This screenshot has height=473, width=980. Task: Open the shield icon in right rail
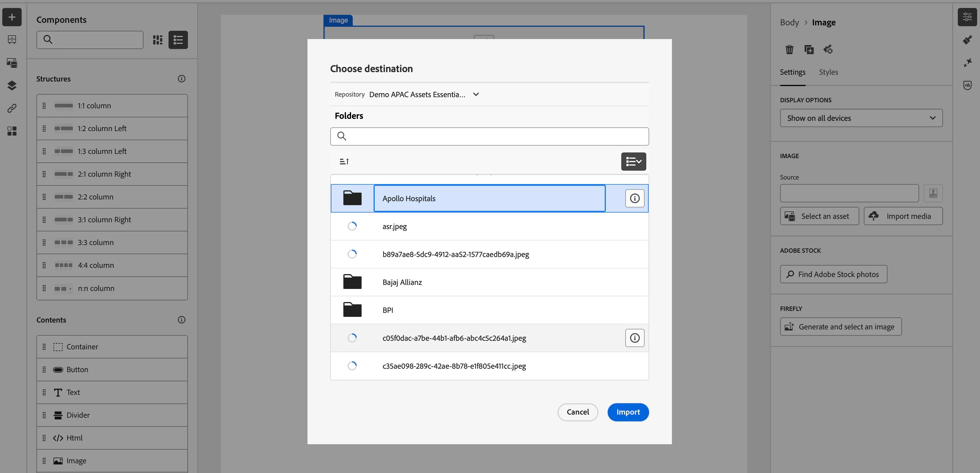tap(967, 85)
